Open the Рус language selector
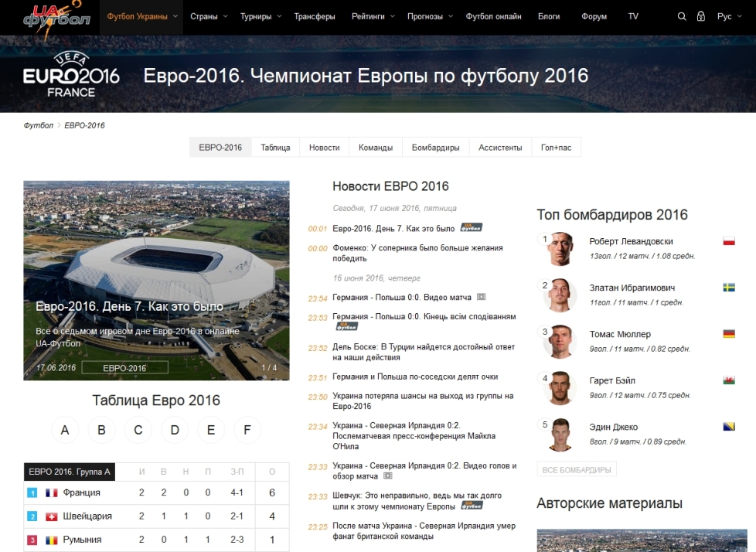The width and height of the screenshot is (756, 552). (729, 16)
